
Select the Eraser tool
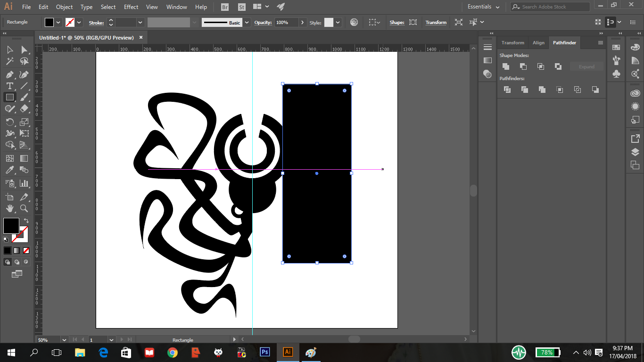click(24, 108)
